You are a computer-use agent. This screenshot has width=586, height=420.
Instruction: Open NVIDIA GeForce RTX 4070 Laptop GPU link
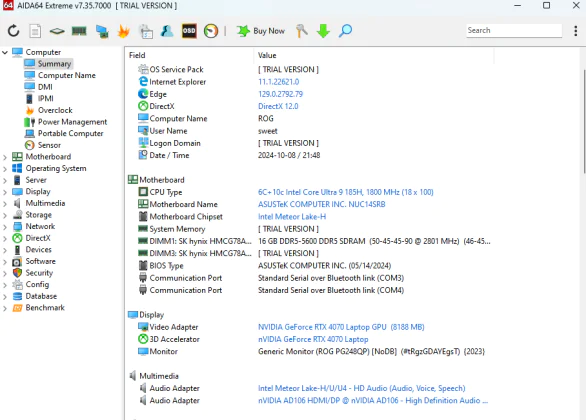[x=341, y=327]
